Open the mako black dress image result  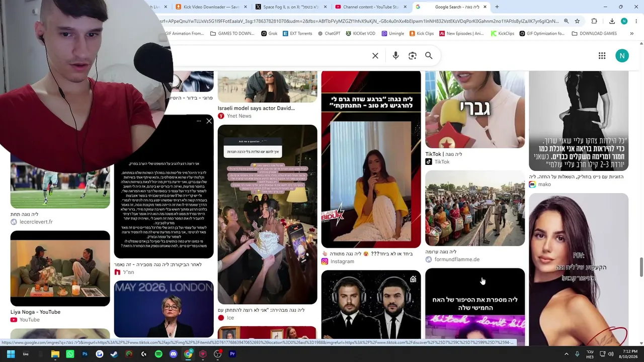tap(579, 121)
